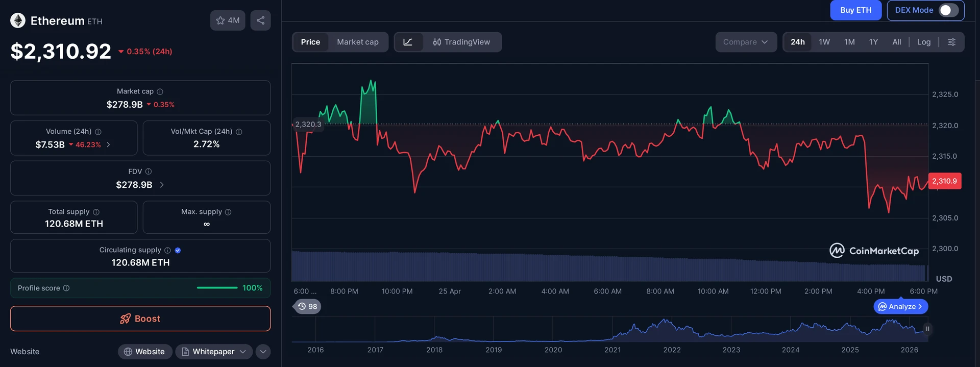This screenshot has width=980, height=367.
Task: Click the Ethereum logo icon
Action: click(18, 20)
